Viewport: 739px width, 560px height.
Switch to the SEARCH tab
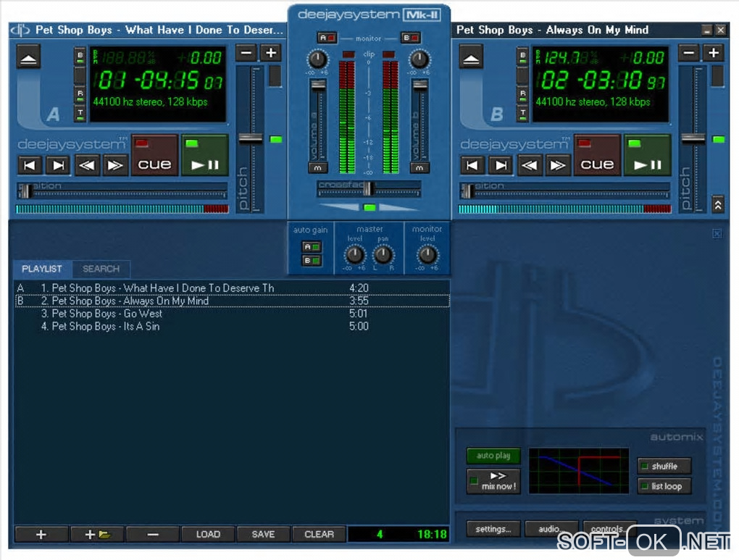click(x=101, y=269)
